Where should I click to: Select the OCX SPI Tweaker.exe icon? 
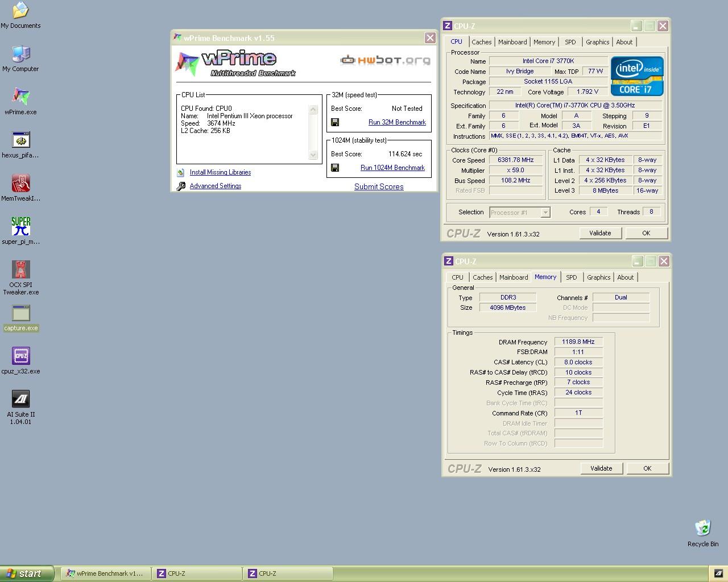pyautogui.click(x=20, y=278)
